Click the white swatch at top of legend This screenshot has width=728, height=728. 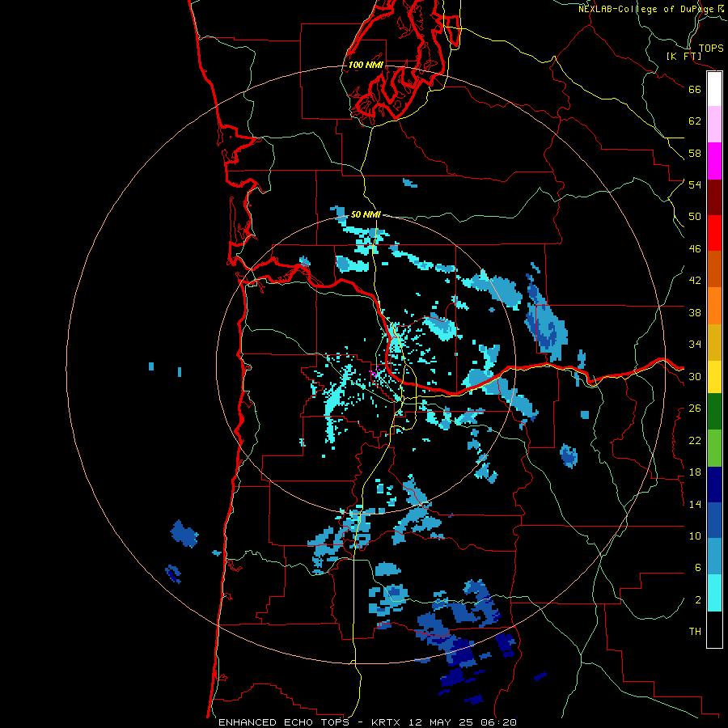(x=714, y=89)
